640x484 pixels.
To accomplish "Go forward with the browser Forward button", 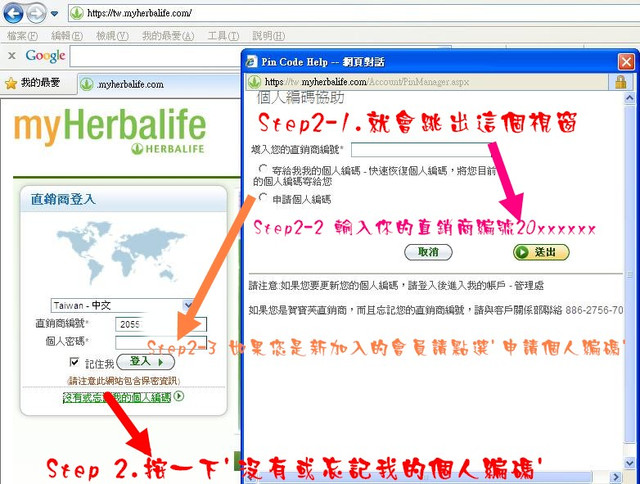I will tap(36, 13).
